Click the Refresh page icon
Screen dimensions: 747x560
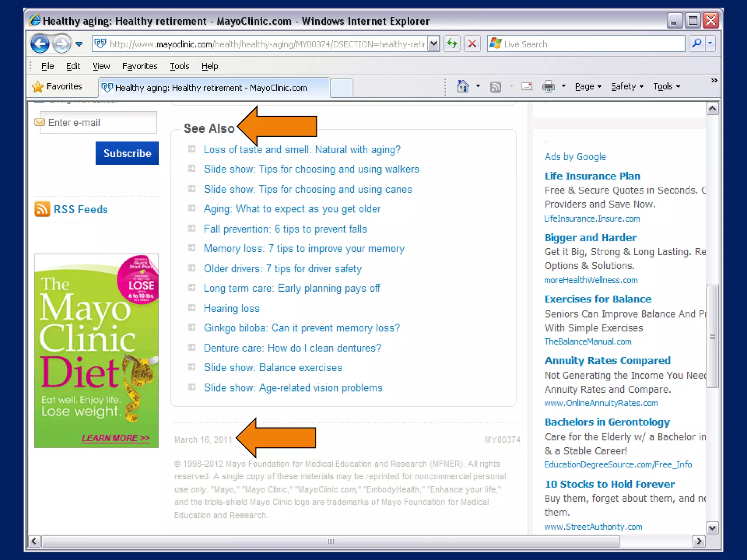pos(452,44)
